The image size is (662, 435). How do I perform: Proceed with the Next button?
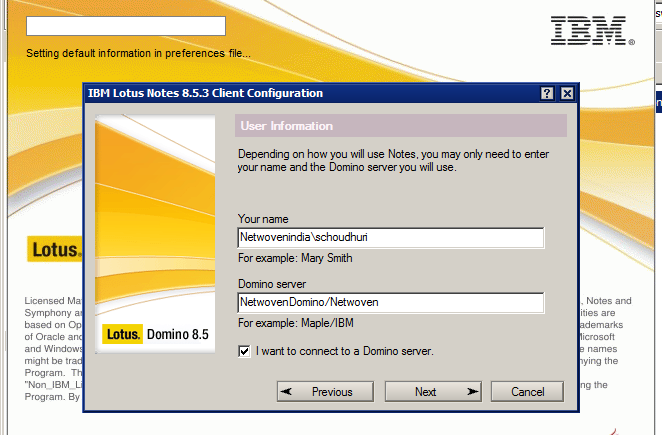[433, 392]
